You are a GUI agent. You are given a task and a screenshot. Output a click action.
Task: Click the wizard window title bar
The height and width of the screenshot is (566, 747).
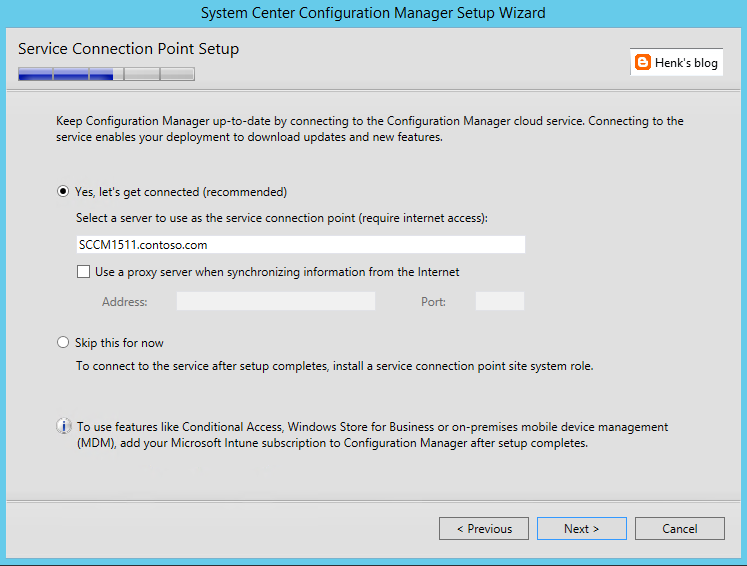click(x=374, y=13)
